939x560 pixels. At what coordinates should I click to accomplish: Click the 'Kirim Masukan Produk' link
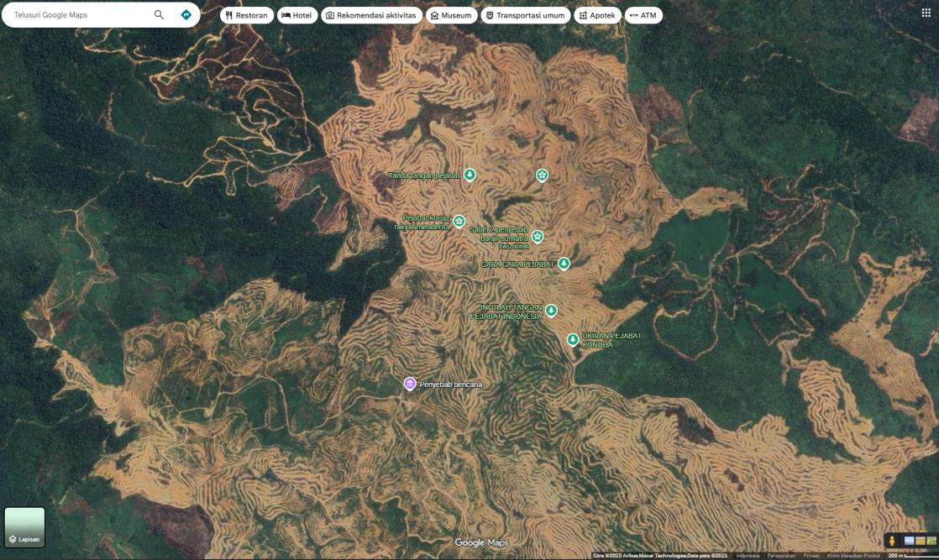[x=852, y=555]
